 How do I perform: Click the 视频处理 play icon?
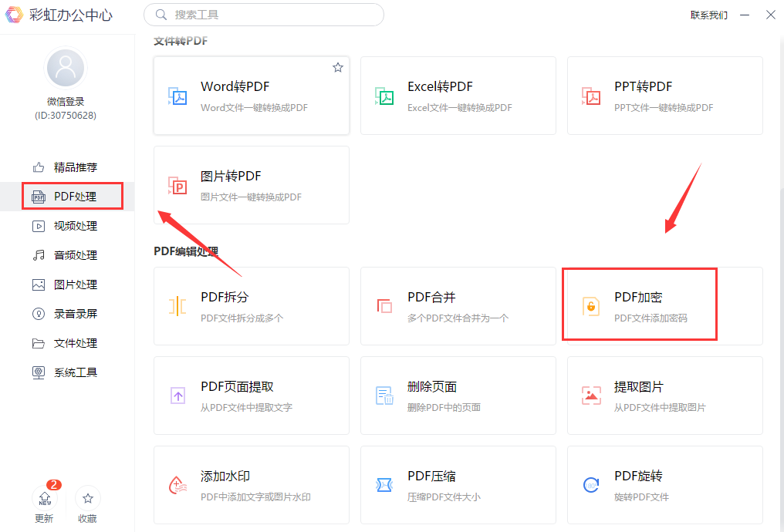[39, 226]
